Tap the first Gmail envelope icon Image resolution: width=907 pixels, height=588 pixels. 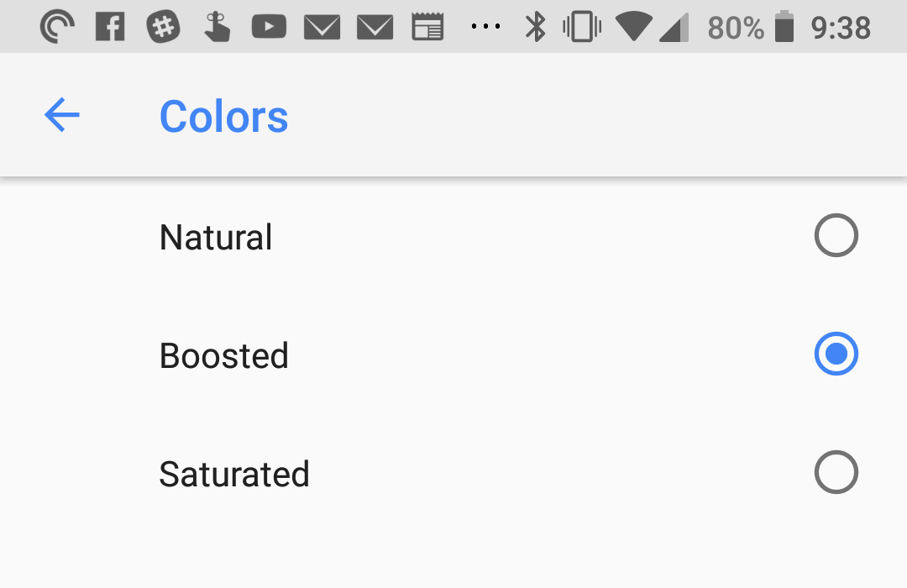tap(322, 27)
